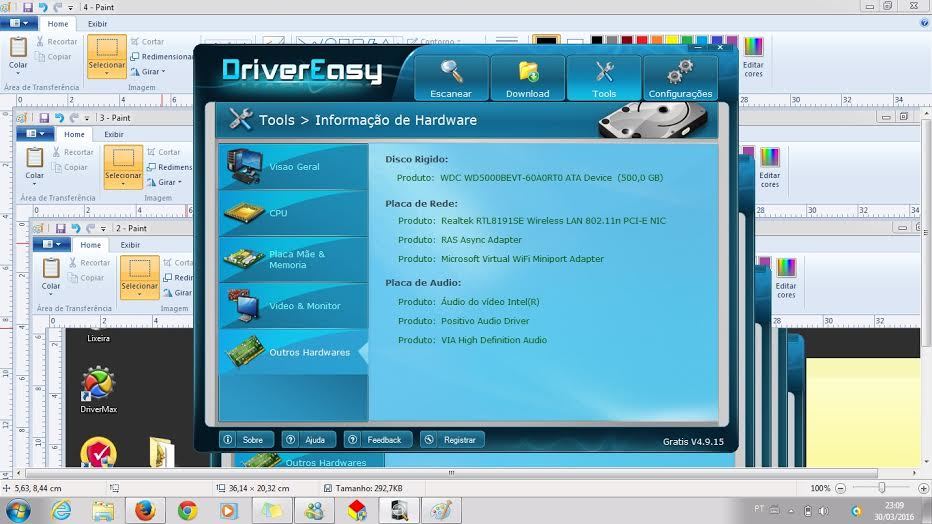This screenshot has width=932, height=524.
Task: Click Redo icon in 4 - Paint title bar
Action: coord(58,7)
